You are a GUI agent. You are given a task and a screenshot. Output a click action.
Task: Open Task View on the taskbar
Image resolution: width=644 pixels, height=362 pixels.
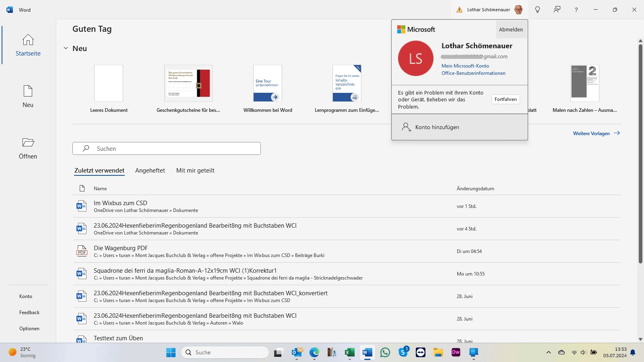278,352
